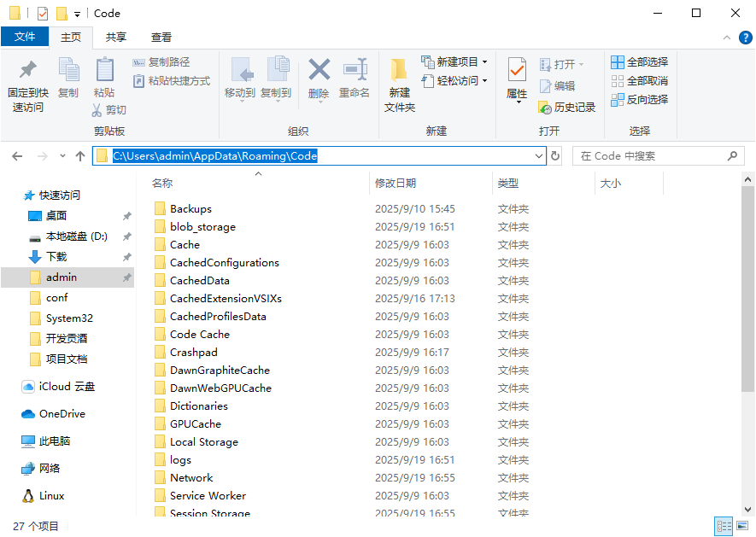Go up one folder level arrow
Screen dimensions: 756x537
(x=80, y=156)
